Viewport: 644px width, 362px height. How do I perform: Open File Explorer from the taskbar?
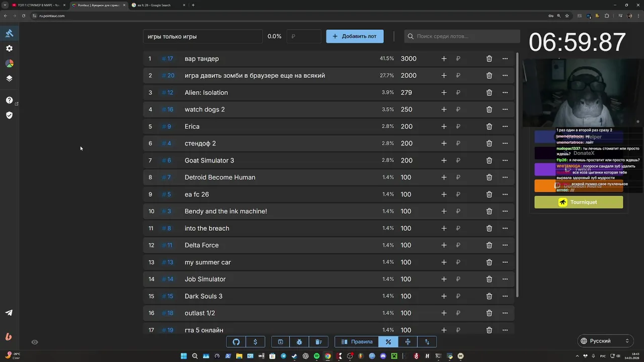click(239, 356)
